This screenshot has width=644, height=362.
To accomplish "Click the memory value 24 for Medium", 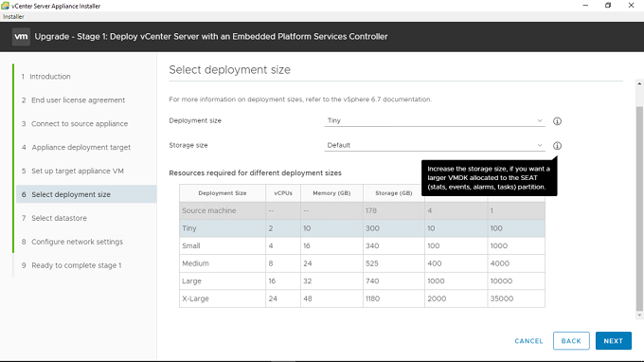I will point(308,263).
